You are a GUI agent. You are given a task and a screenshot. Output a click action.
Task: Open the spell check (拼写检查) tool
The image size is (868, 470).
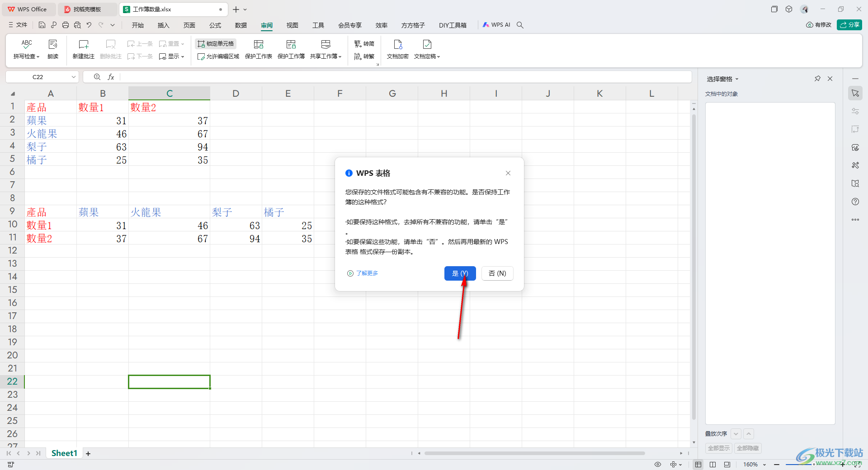27,49
